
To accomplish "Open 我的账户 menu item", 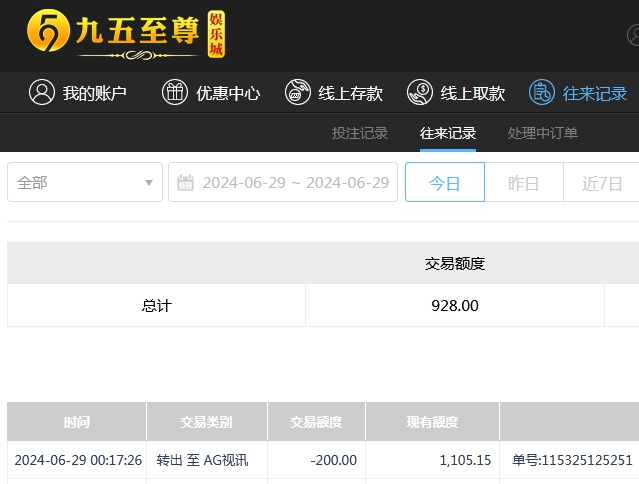I will click(95, 93).
